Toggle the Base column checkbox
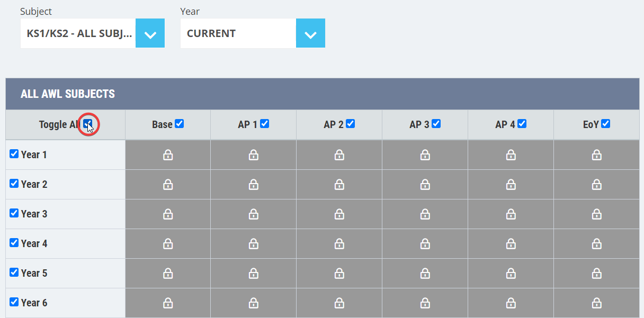The image size is (644, 318). 180,123
